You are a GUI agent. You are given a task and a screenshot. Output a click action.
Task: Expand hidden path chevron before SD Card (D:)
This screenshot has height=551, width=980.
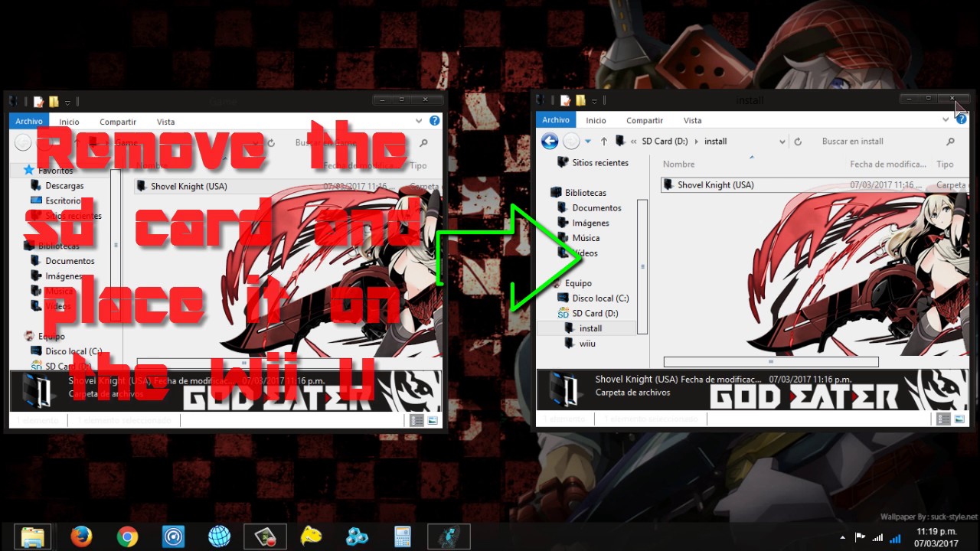coord(634,142)
